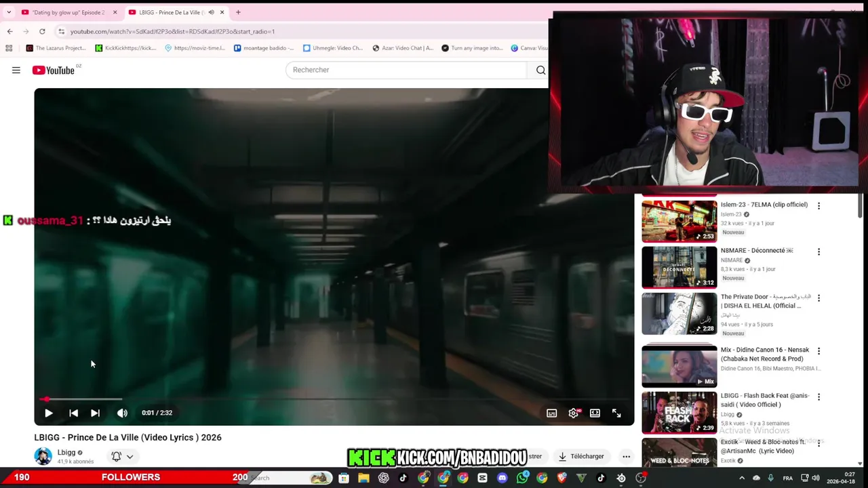Screen dimensions: 868x488
Task: Open ChatGPT app from taskbar
Action: coord(383,478)
